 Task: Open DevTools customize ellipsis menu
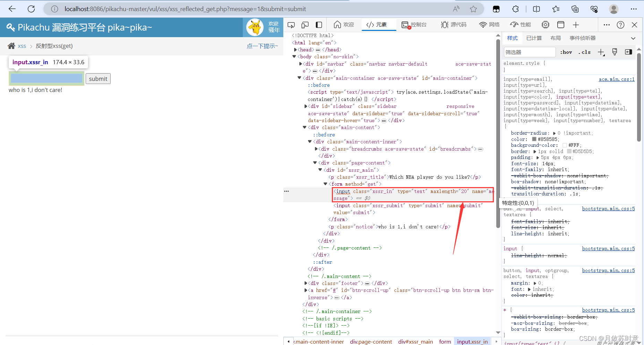(x=607, y=25)
